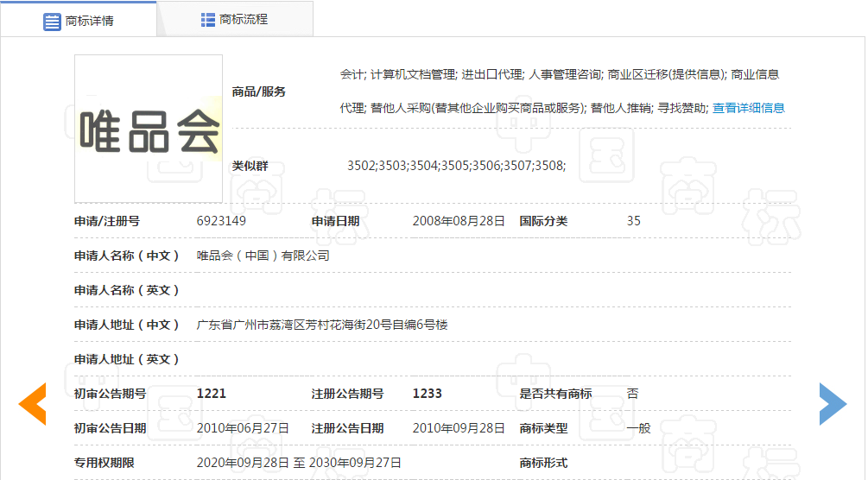
Task: Click the international class value 35
Action: 634,221
